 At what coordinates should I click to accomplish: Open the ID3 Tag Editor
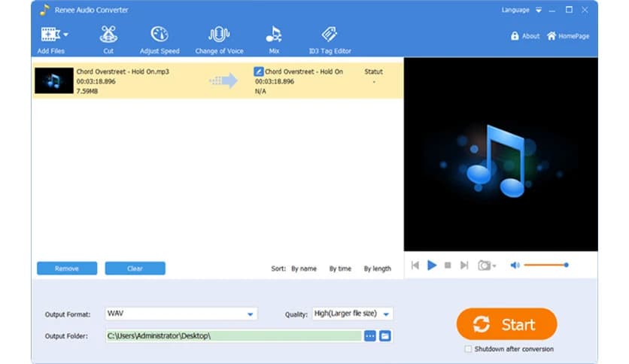(x=330, y=39)
